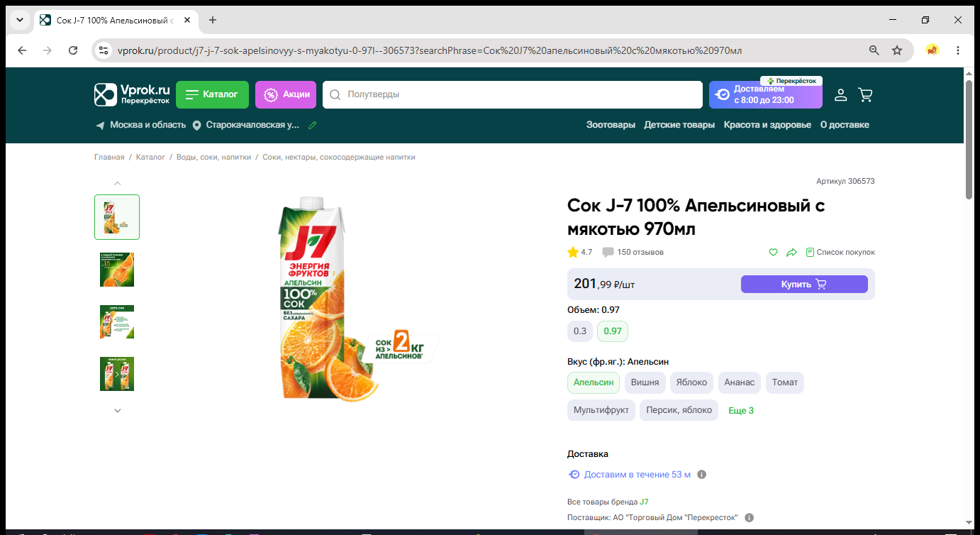Share this product via share arrow icon
This screenshot has width=980, height=535.
tap(791, 252)
